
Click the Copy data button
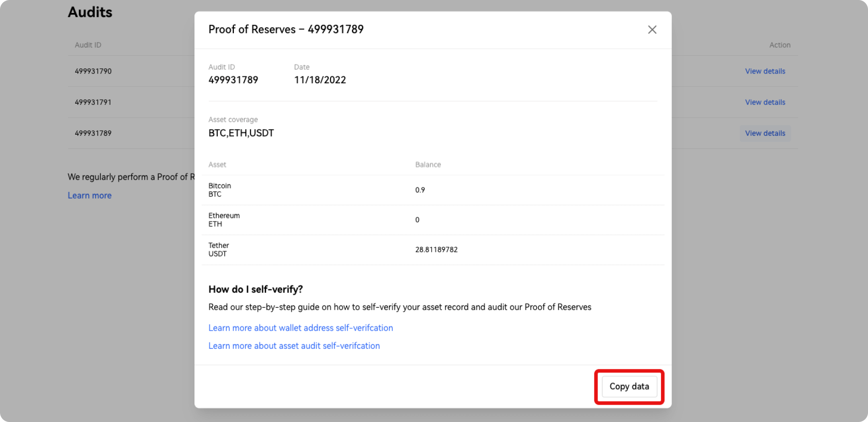tap(629, 386)
